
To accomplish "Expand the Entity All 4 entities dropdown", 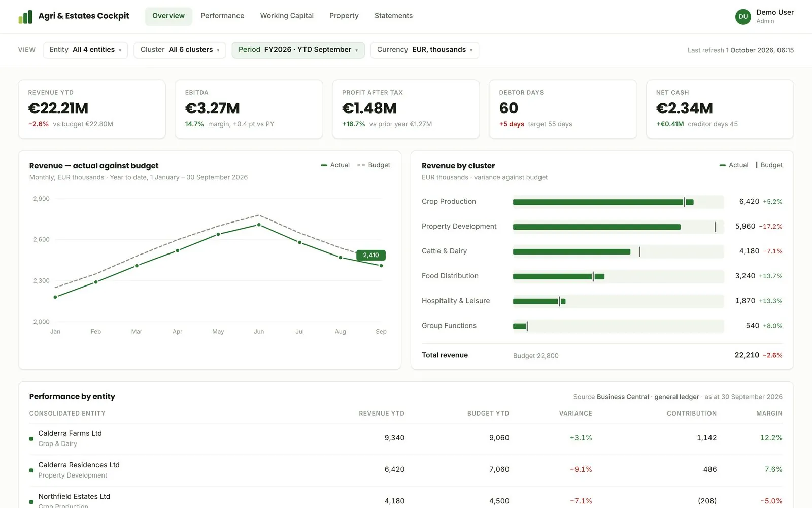I will tap(85, 50).
